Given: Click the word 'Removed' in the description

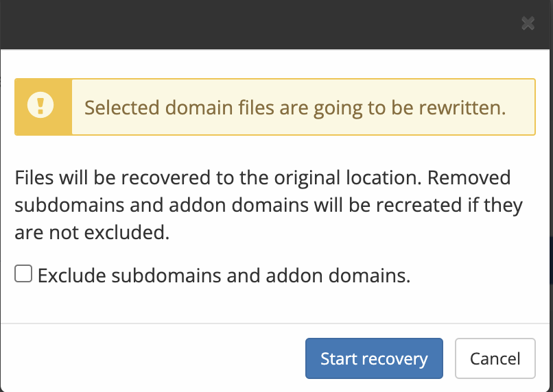Looking at the screenshot, I should pos(469,177).
